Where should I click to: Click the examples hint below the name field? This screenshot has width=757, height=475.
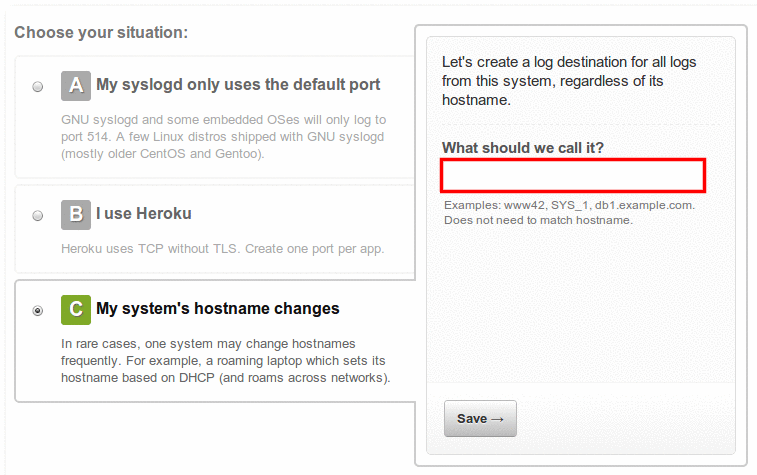click(568, 212)
